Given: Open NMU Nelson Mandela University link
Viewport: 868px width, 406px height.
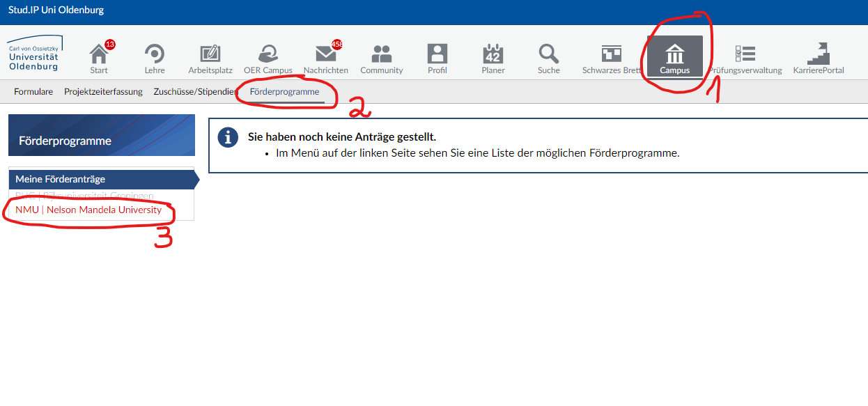Looking at the screenshot, I should pos(88,210).
